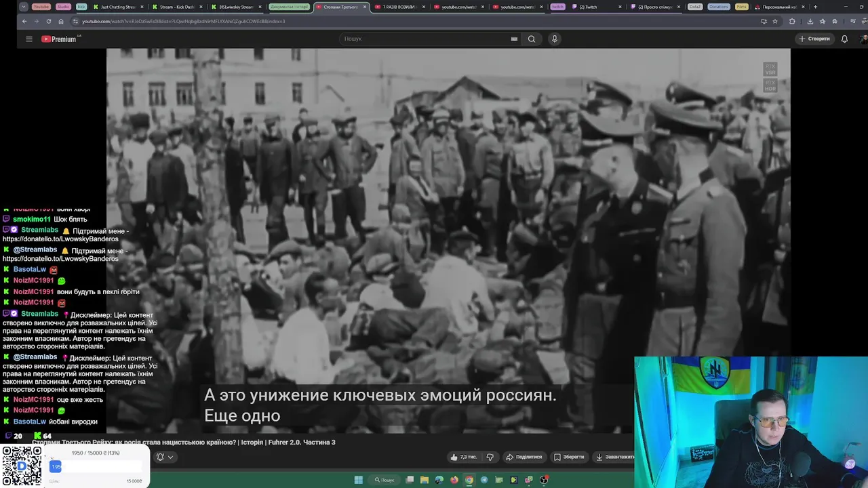Open a new browser tab with plus
Image resolution: width=868 pixels, height=488 pixels.
pyautogui.click(x=815, y=7)
